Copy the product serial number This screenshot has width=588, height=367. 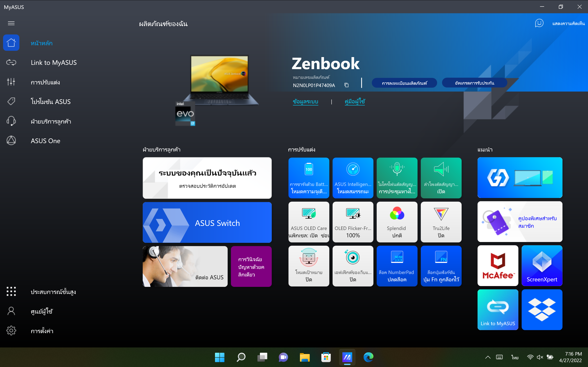346,85
